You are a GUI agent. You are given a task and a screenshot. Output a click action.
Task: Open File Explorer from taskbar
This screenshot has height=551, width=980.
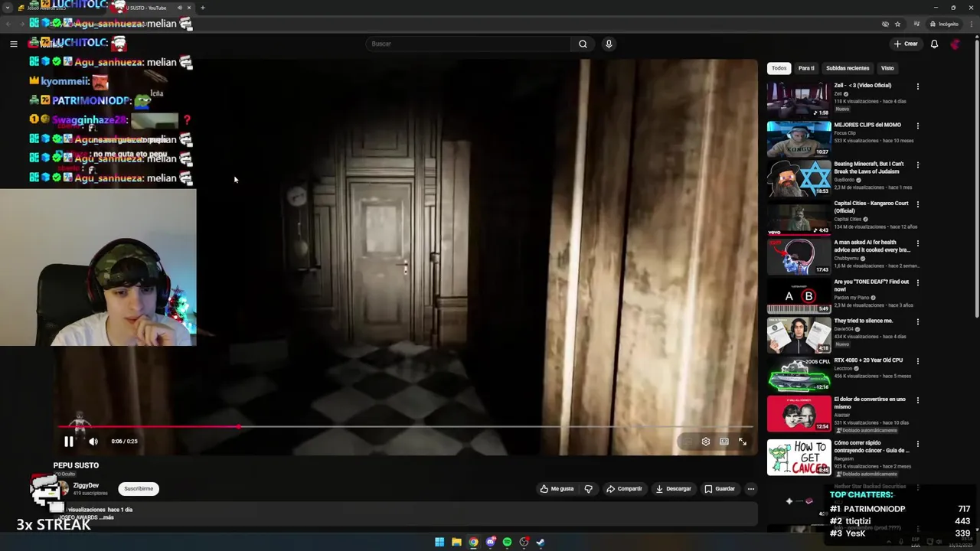[456, 542]
